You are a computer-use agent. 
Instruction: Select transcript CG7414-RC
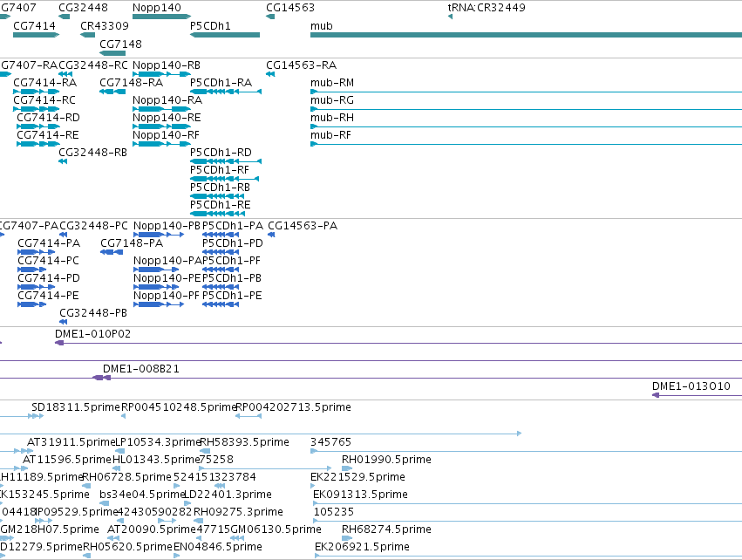(37, 109)
